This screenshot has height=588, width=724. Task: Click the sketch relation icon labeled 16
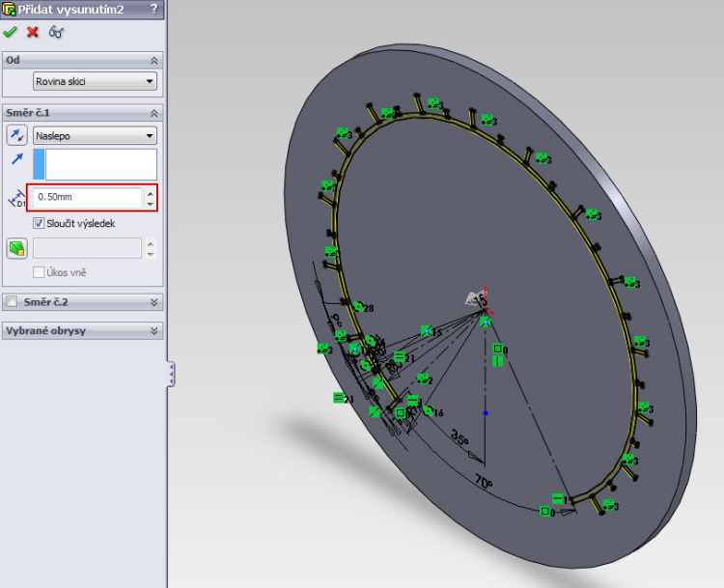[x=428, y=410]
